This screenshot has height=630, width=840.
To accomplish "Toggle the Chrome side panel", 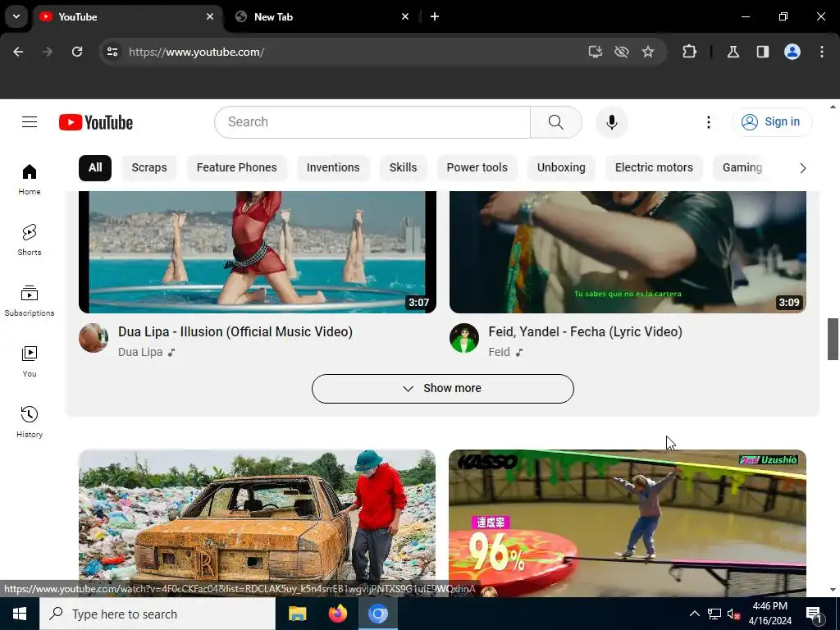I will (763, 52).
